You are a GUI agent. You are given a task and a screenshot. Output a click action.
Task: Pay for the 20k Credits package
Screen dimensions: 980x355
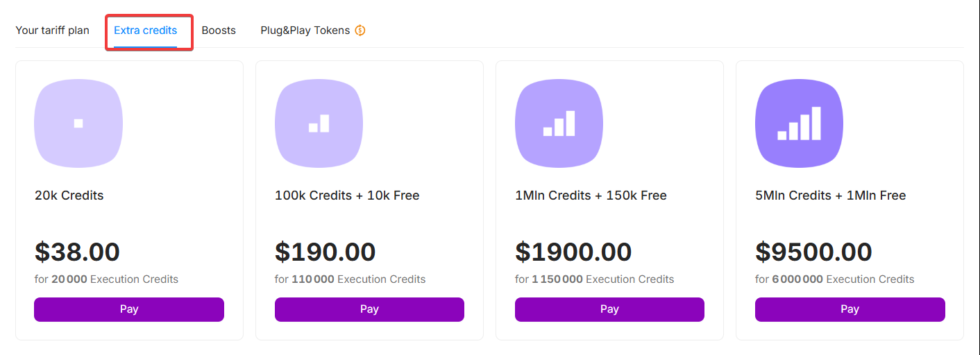coord(129,309)
